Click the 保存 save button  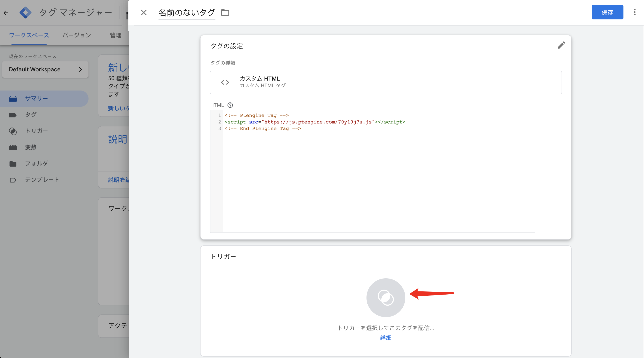pos(607,12)
